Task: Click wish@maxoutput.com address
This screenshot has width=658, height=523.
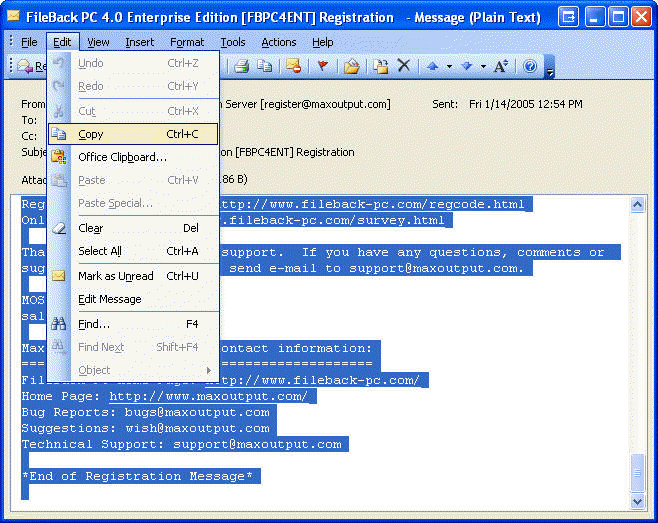Action: (197, 428)
